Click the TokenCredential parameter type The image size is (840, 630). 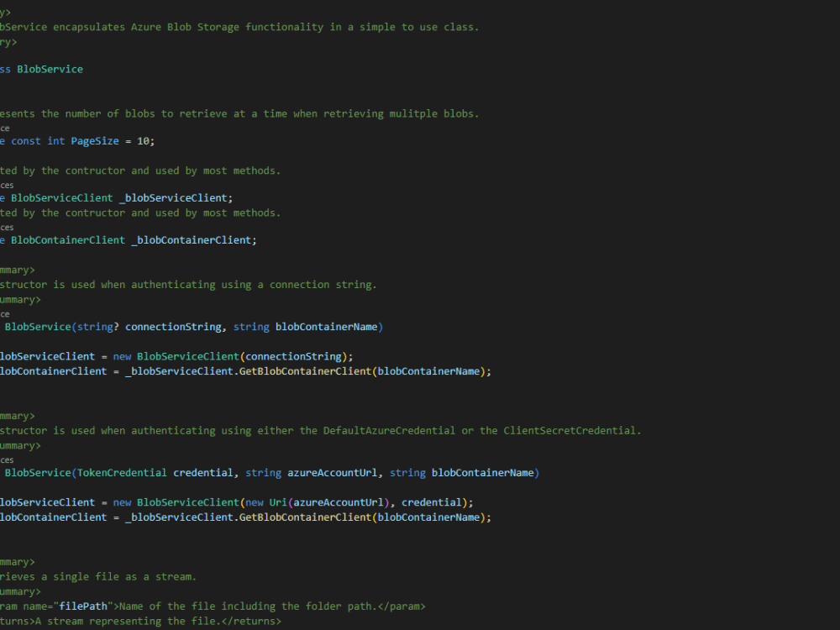pyautogui.click(x=122, y=472)
